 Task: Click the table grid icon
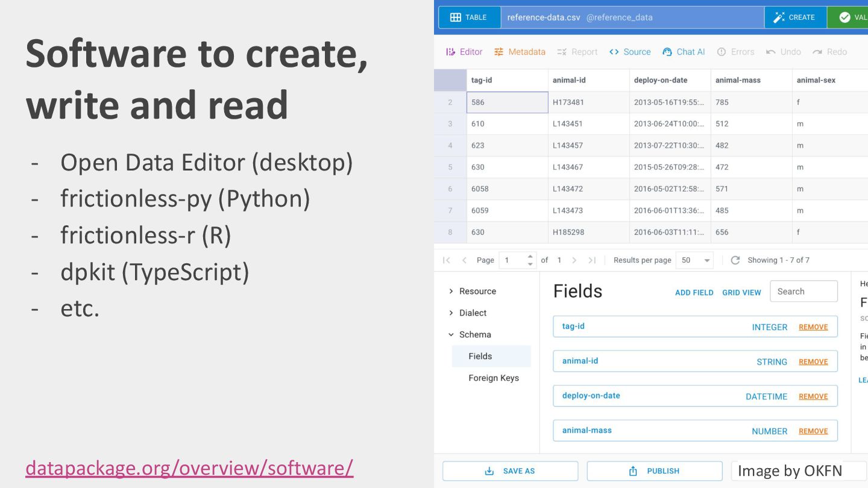[x=456, y=17]
